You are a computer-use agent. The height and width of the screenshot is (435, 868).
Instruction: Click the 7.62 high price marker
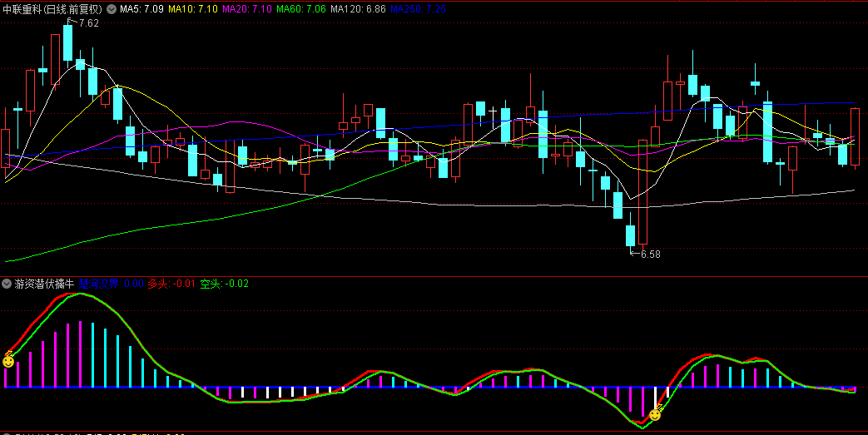[x=88, y=23]
